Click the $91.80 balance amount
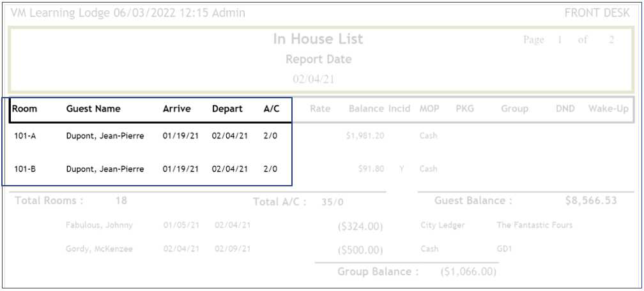Image resolution: width=644 pixels, height=291 pixels. tap(370, 169)
